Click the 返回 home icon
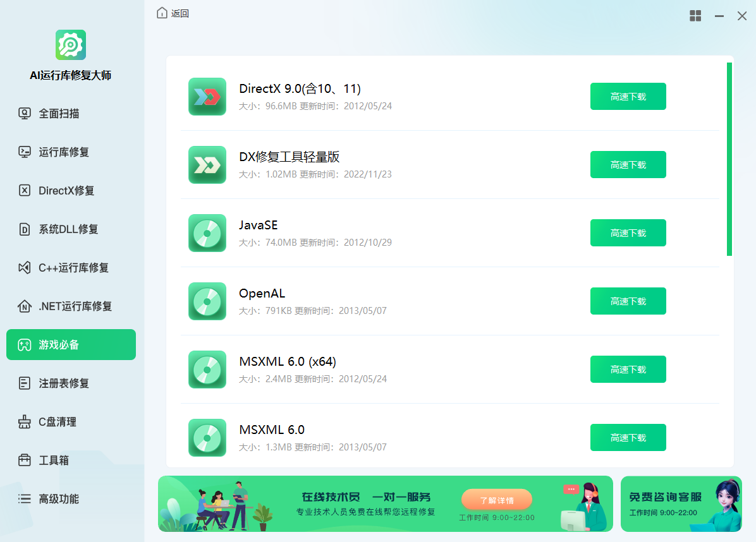 coord(162,13)
